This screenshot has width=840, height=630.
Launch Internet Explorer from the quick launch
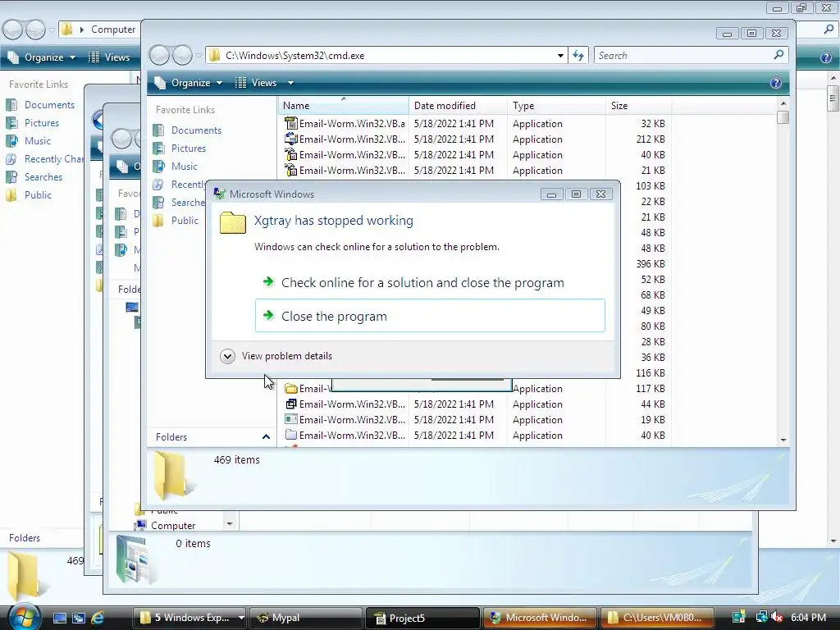98,619
